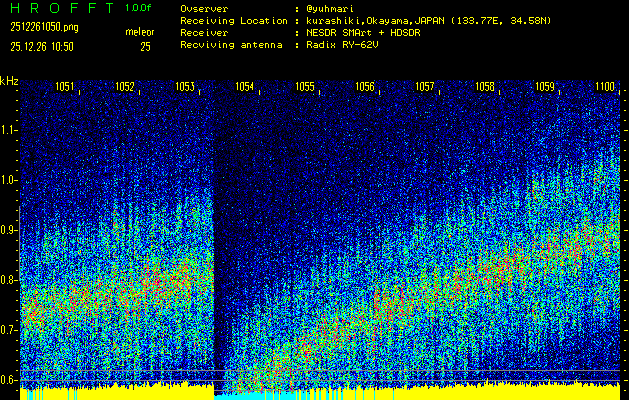Click the meteor count label
The height and width of the screenshot is (400, 629).
click(140, 32)
